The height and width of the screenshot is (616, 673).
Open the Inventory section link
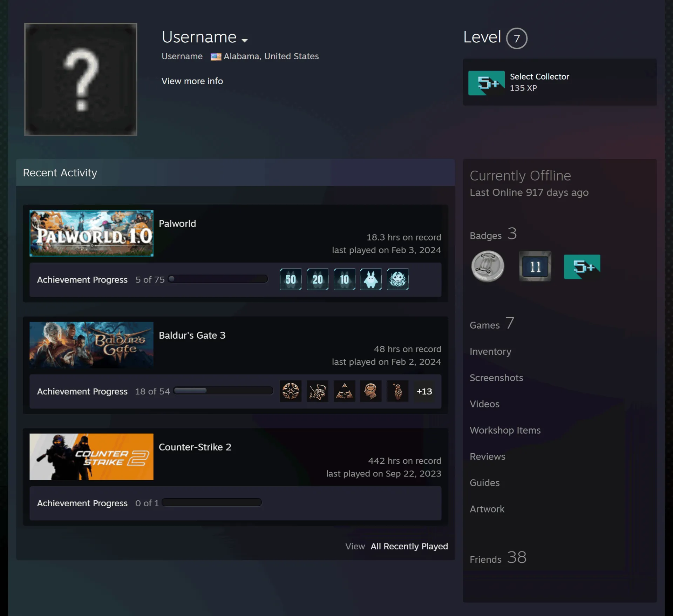click(490, 351)
